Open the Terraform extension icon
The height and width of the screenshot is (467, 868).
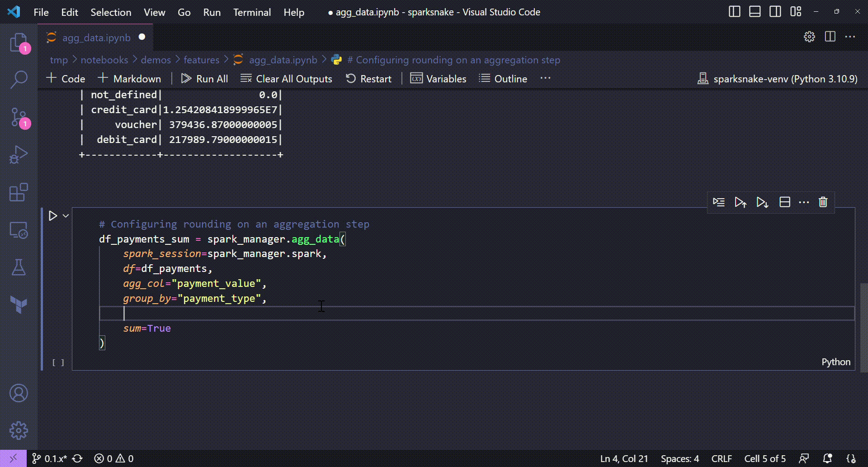point(19,305)
